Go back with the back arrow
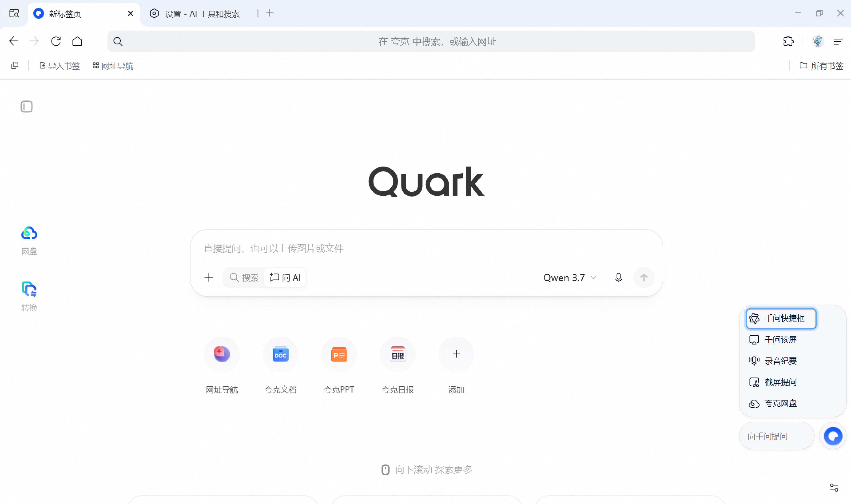 14,42
